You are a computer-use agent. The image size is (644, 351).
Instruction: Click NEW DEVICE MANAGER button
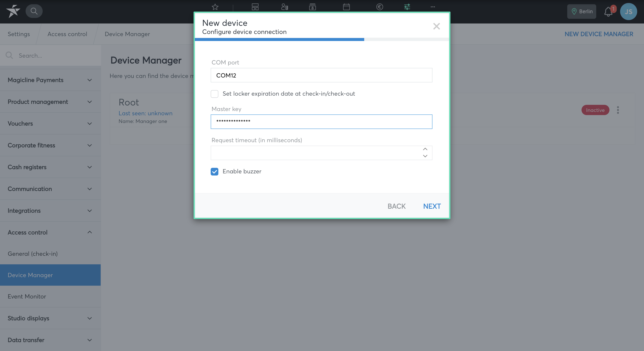tap(599, 34)
